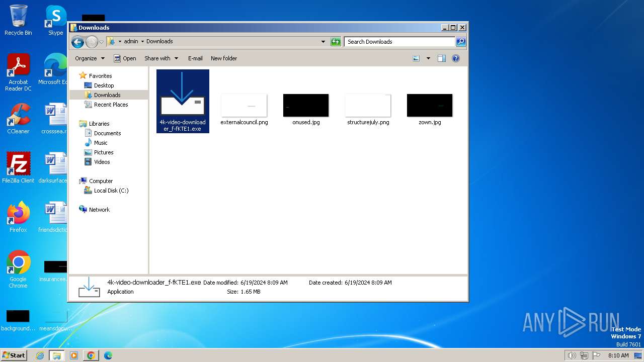644x362 pixels.
Task: Select the Recycle Bin desktop icon
Action: coord(18,21)
